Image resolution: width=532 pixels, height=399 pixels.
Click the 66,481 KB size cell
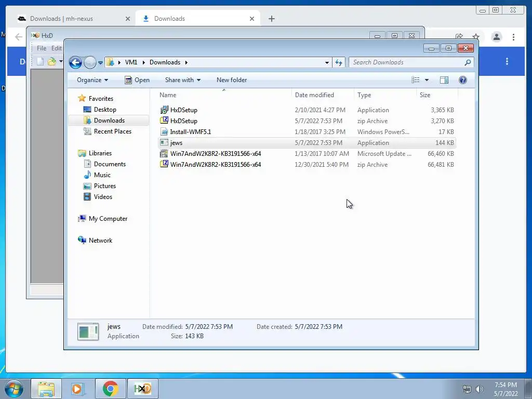(x=441, y=165)
